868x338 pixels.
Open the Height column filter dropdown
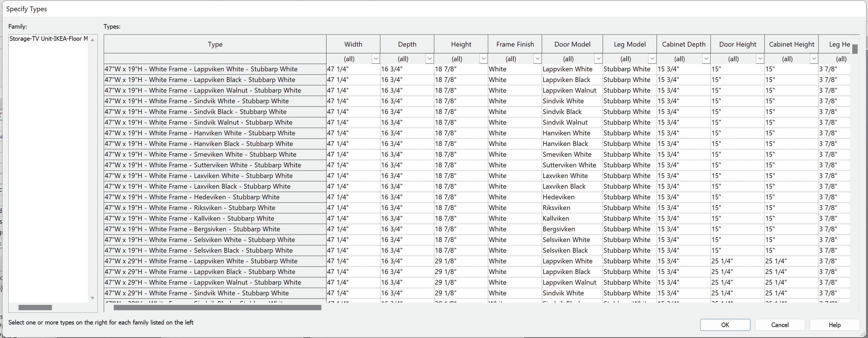pyautogui.click(x=483, y=59)
